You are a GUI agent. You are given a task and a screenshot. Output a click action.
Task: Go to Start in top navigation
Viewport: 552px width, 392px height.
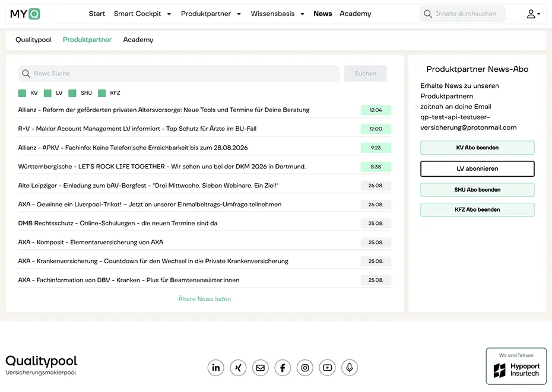(x=97, y=14)
